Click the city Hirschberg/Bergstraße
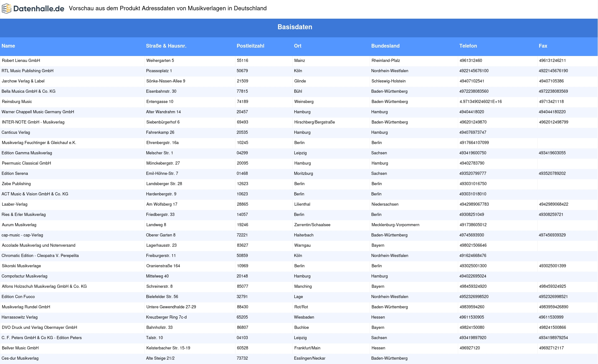Image resolution: width=598 pixels, height=364 pixels. [x=315, y=122]
